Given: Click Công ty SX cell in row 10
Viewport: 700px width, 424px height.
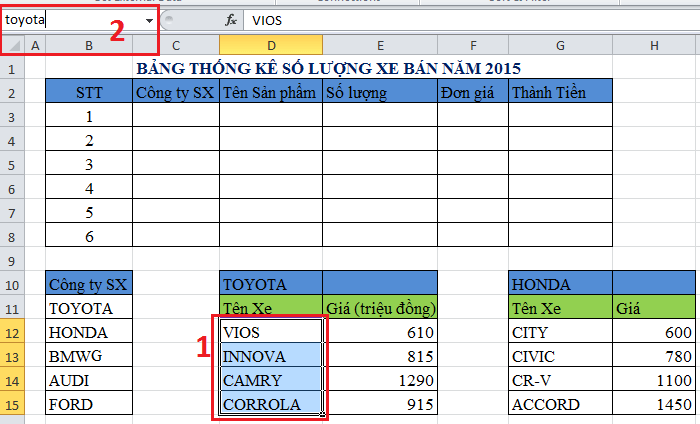Looking at the screenshot, I should coord(89,284).
